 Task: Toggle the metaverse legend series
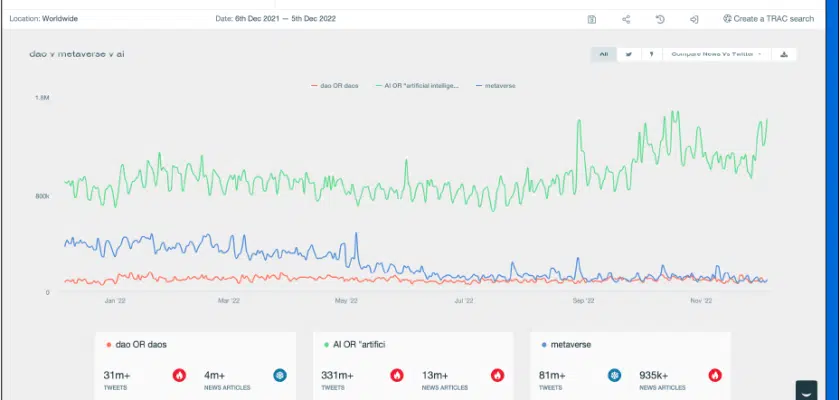tap(495, 86)
